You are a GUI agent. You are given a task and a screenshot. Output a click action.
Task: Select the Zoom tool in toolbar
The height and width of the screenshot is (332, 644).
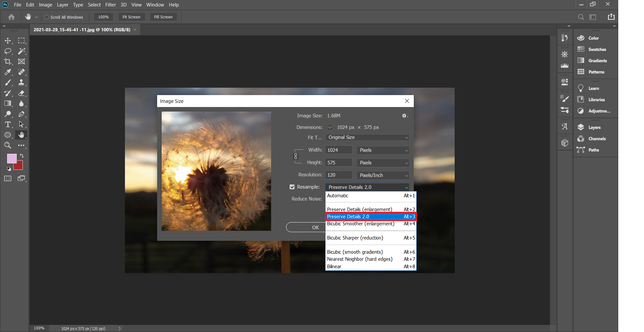(x=8, y=145)
